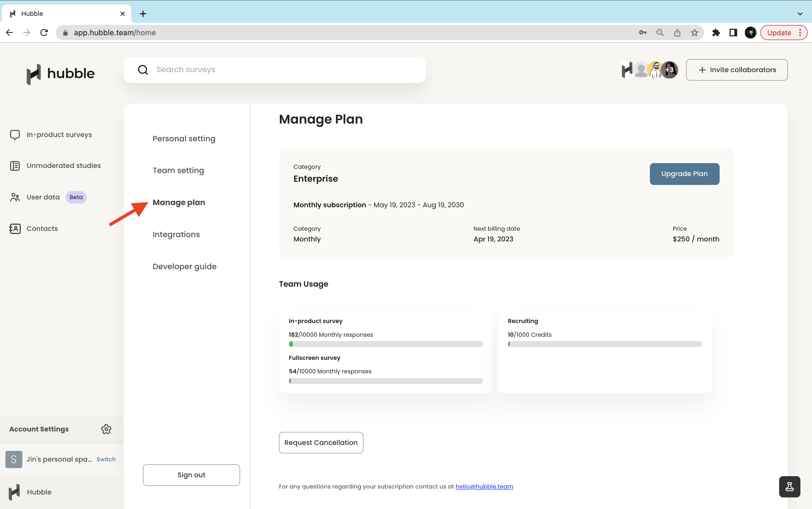Click the In-product survey responses progress bar
The height and width of the screenshot is (509, 812).
coord(386,344)
